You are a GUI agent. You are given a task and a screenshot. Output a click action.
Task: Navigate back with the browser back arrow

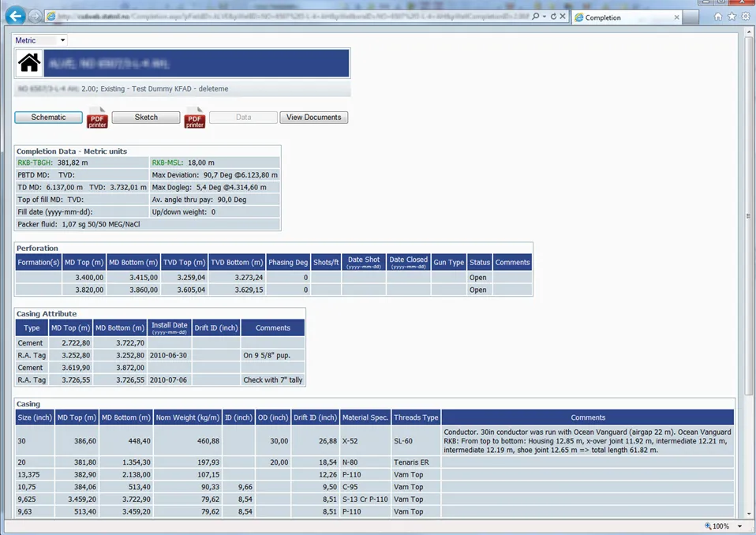click(14, 16)
